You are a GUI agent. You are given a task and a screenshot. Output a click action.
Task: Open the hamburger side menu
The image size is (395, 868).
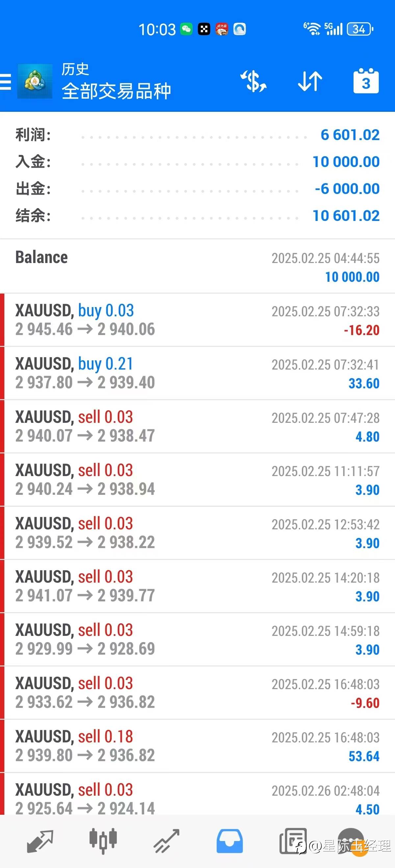click(5, 82)
